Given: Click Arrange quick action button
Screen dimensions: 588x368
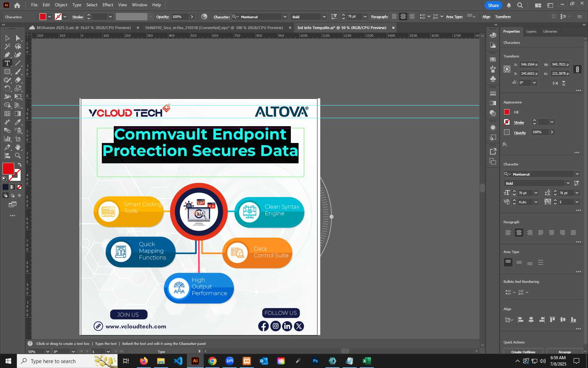Looking at the screenshot, I should [564, 352].
